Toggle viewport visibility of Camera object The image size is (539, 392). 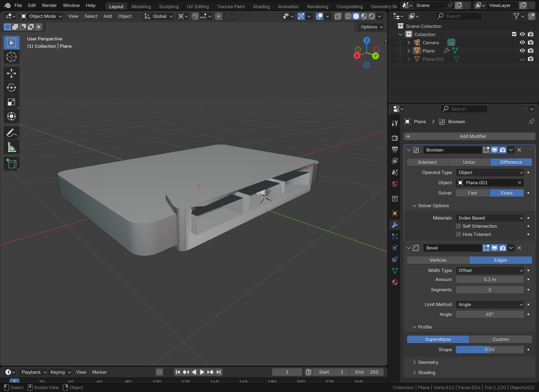click(522, 43)
